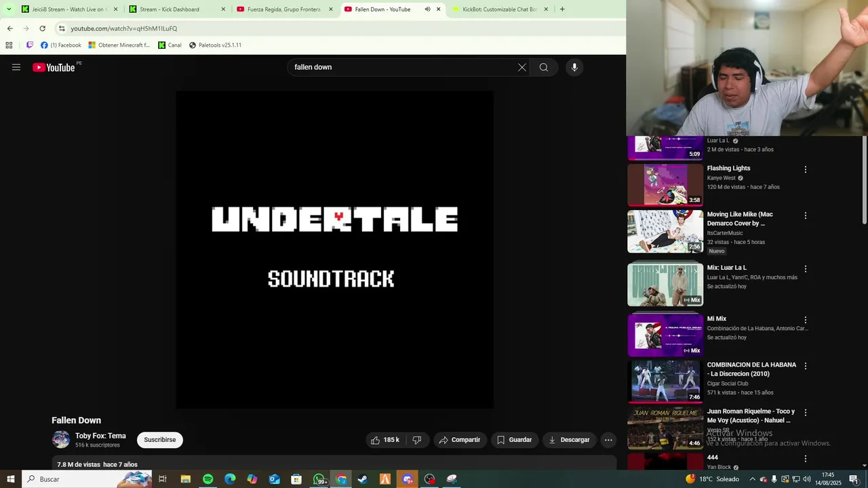Start voice search with the microphone icon

pyautogui.click(x=574, y=67)
